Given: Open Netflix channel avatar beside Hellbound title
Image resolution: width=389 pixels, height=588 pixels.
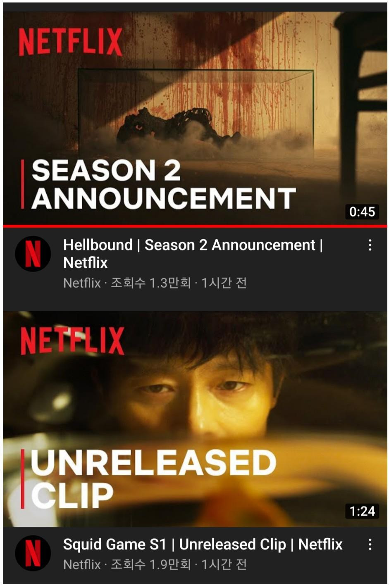Looking at the screenshot, I should [x=33, y=254].
